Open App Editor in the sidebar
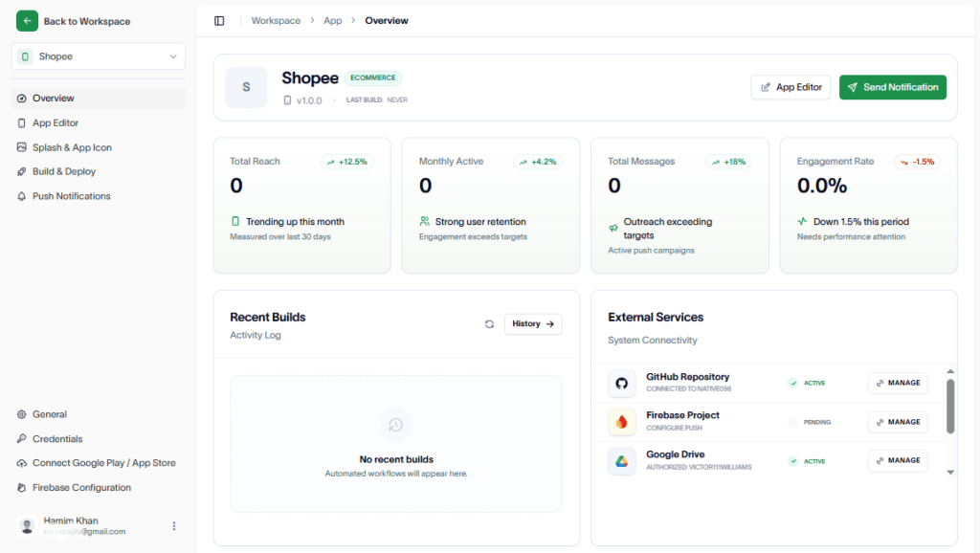The height and width of the screenshot is (553, 980). click(99, 123)
